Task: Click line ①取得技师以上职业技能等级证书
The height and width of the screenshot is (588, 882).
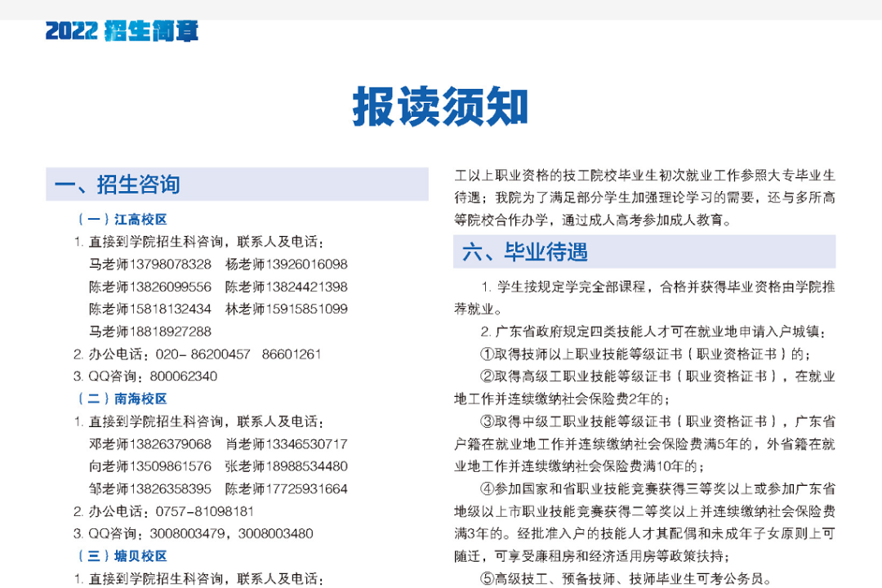Action: coord(645,354)
